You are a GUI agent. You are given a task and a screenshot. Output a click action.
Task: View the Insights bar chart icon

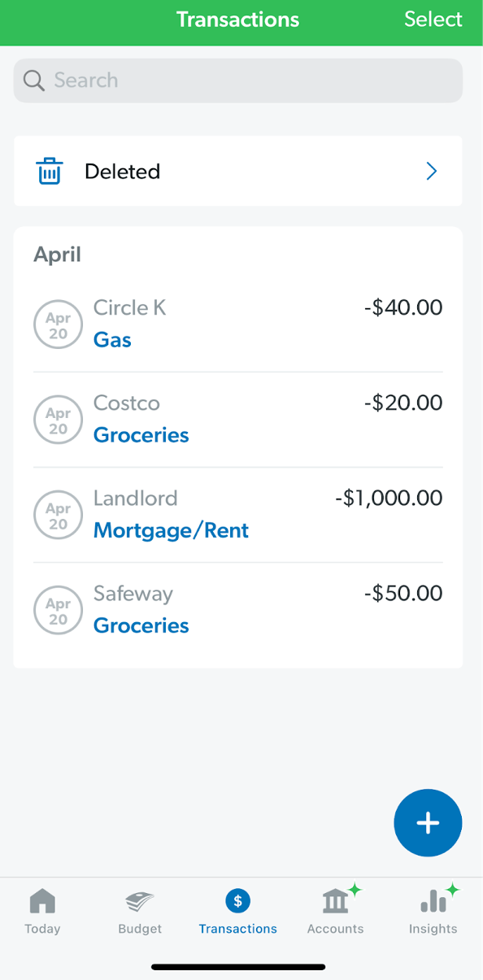433,900
